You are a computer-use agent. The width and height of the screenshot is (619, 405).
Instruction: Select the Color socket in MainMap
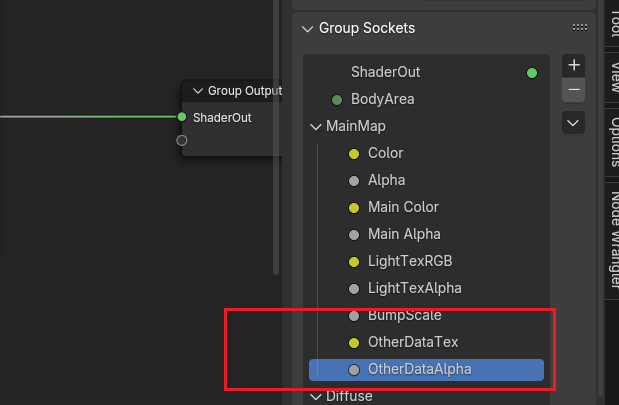(385, 154)
